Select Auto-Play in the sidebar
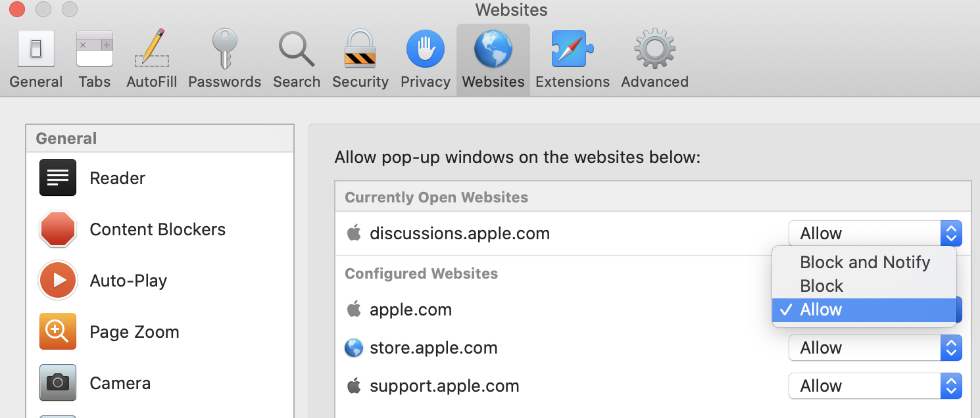Viewport: 980px width, 418px height. [x=160, y=280]
